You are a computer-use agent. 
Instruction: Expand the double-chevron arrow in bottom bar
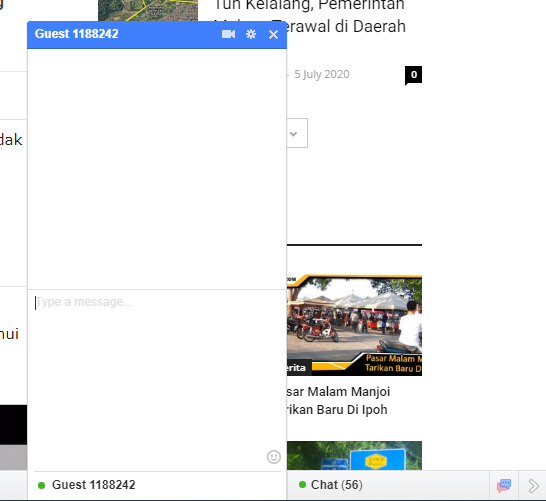(x=533, y=485)
